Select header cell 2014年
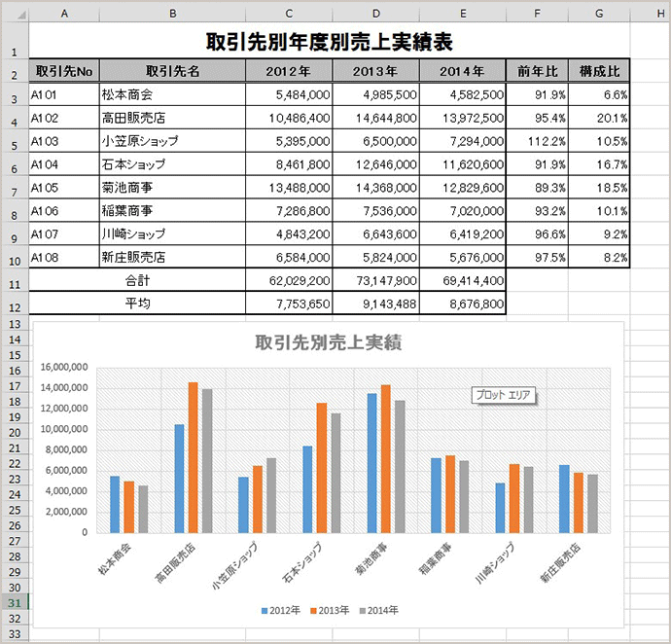This screenshot has height=644, width=671. [x=463, y=71]
